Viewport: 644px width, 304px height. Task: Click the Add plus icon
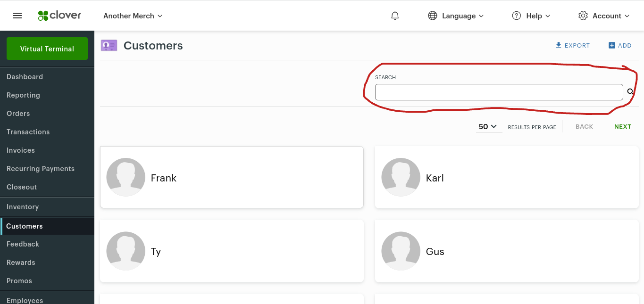tap(612, 45)
